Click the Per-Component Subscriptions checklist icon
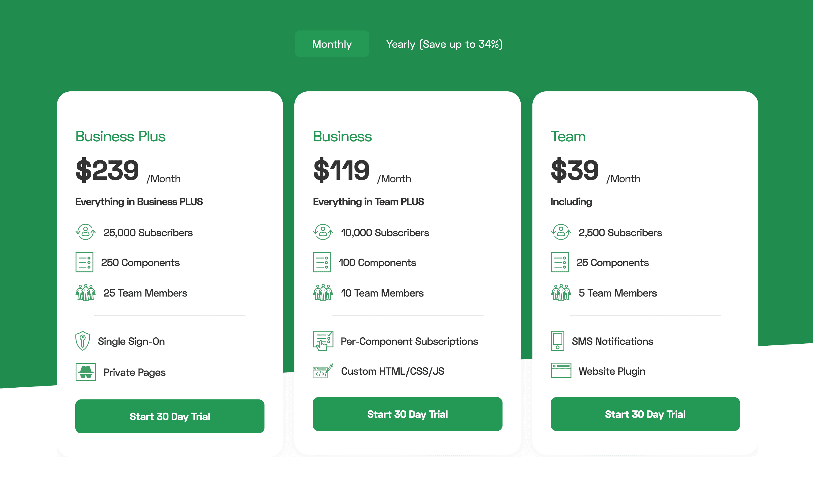Image resolution: width=813 pixels, height=504 pixels. coord(323,341)
